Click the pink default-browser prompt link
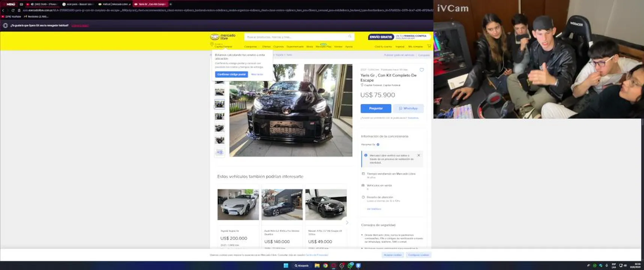The image size is (644, 270). 80,25
